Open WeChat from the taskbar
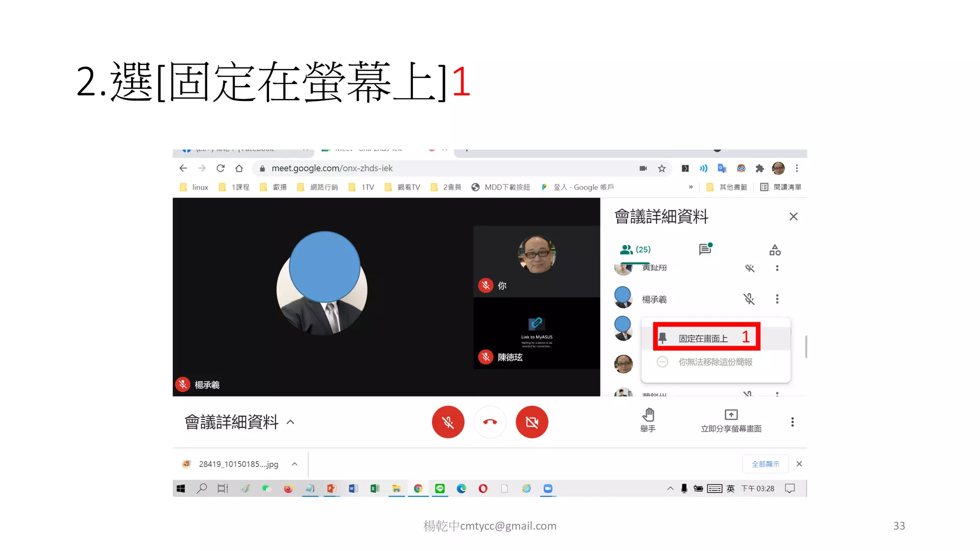The image size is (980, 551). click(267, 488)
